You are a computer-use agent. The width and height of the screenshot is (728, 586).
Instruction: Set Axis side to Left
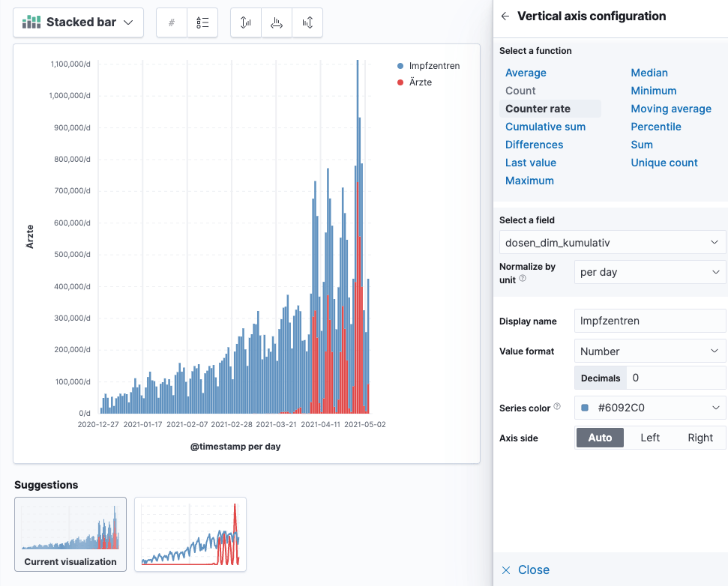click(650, 438)
